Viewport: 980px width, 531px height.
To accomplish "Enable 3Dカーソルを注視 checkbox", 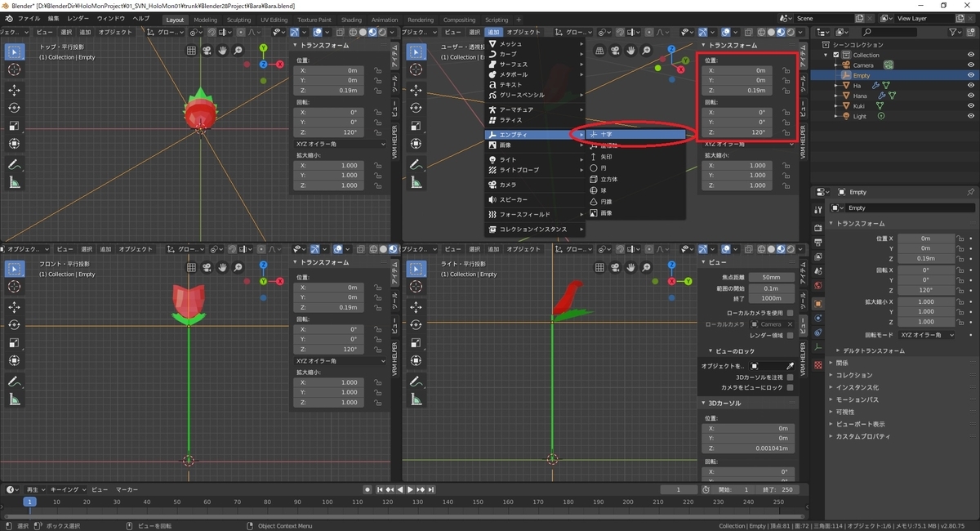I will 790,377.
